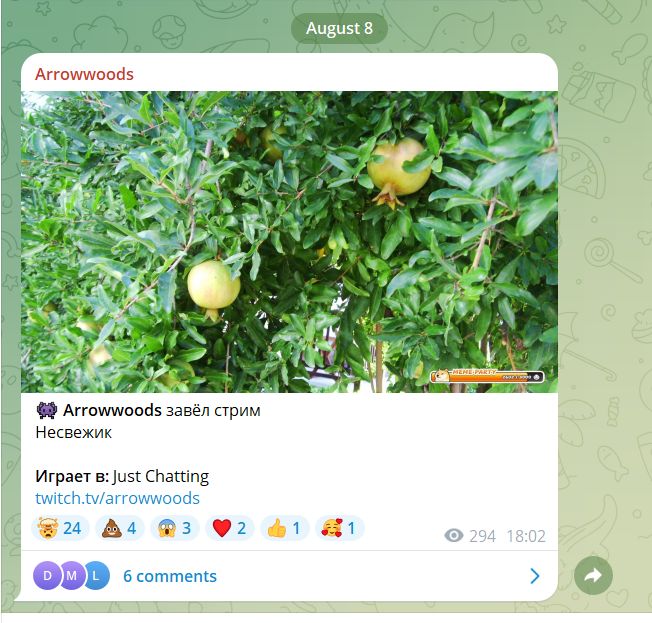Toggle the poop emoji reaction
The image size is (652, 623).
pyautogui.click(x=120, y=528)
